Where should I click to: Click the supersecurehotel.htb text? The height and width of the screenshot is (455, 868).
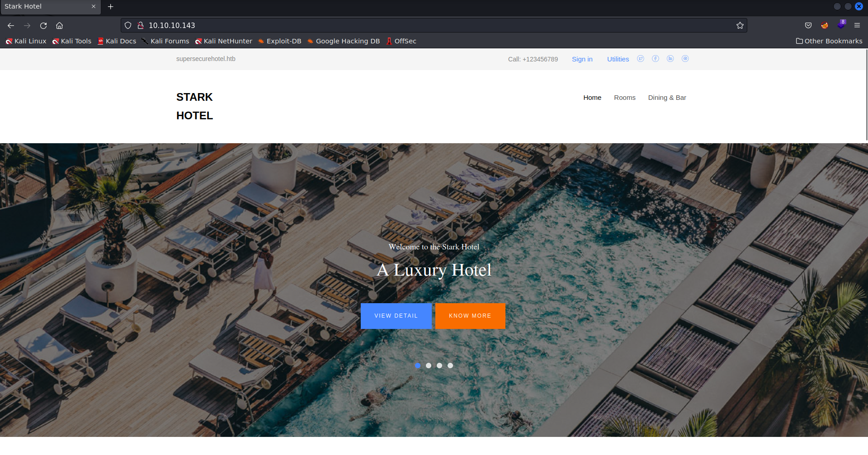206,59
